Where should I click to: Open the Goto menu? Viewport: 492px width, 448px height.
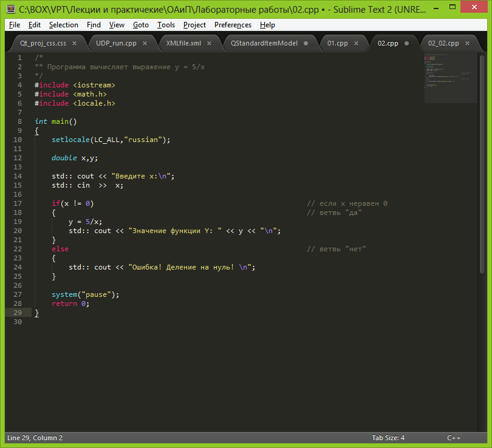(x=140, y=25)
